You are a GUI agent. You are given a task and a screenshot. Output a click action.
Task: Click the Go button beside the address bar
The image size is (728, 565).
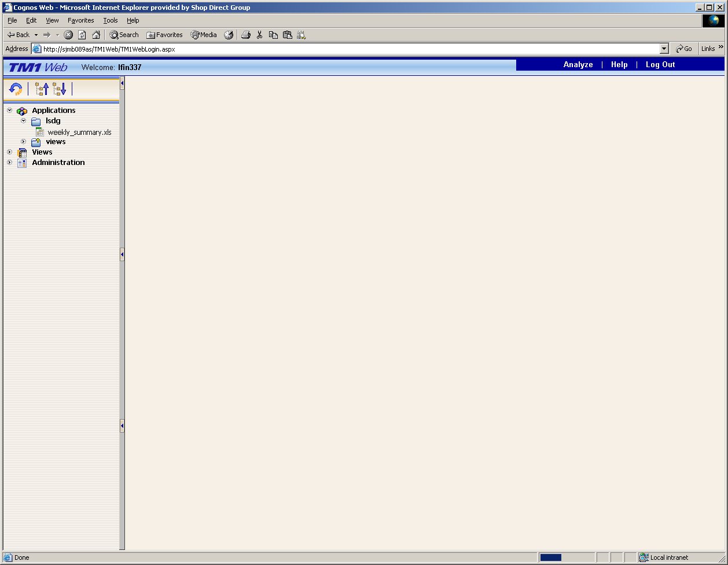click(684, 49)
